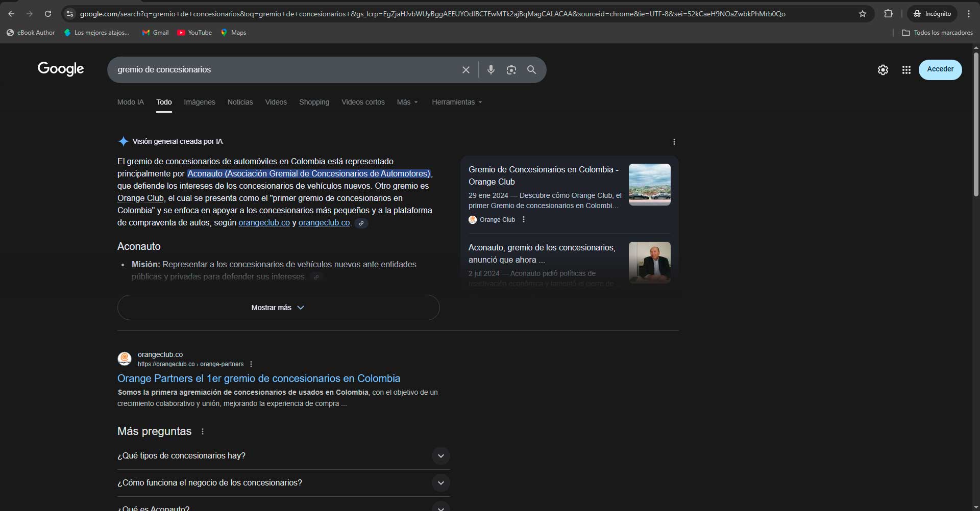
Task: Start voice search with microphone icon
Action: pos(491,70)
